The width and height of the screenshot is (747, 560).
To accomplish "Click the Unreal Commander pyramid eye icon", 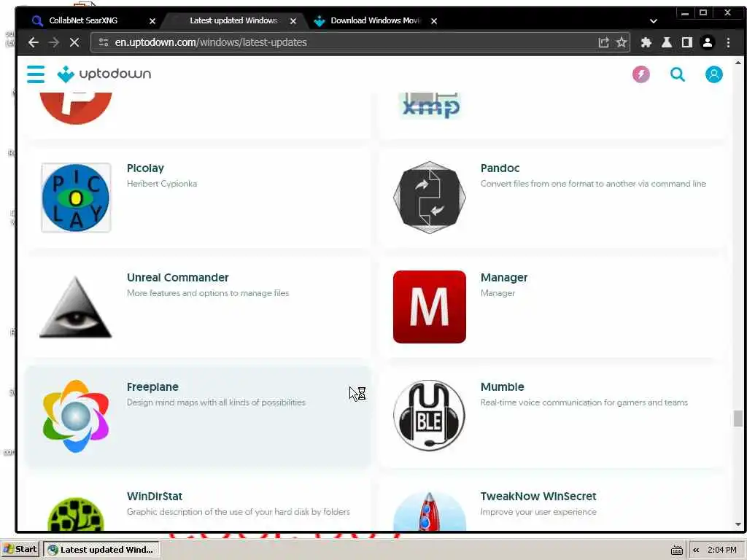I will pos(76,307).
